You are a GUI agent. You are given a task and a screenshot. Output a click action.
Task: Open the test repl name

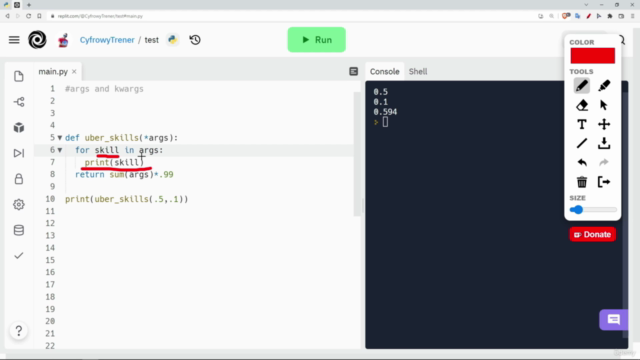151,40
